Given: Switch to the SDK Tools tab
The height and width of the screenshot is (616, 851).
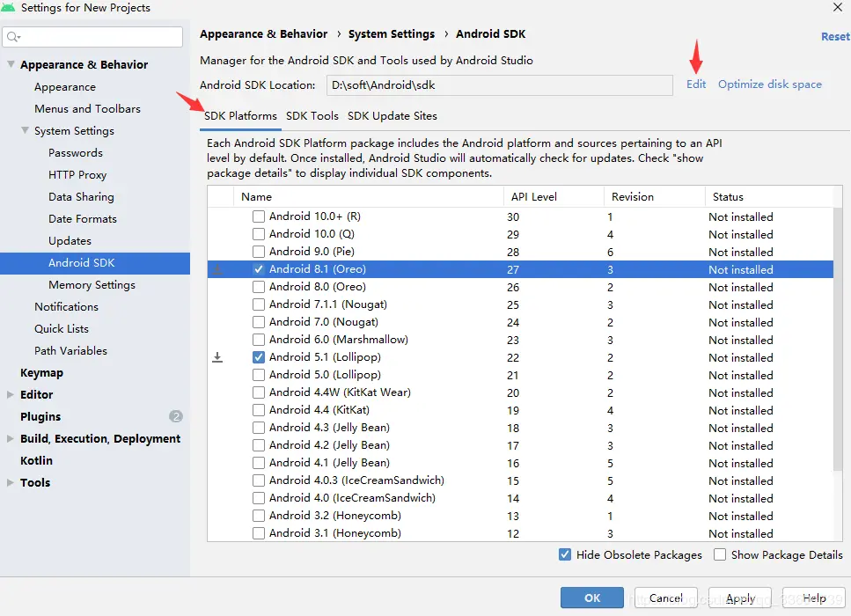Looking at the screenshot, I should [312, 116].
